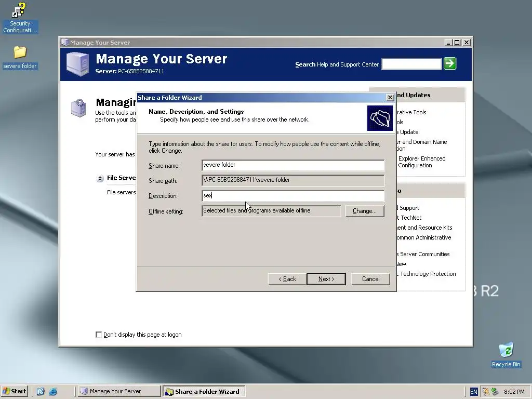Image resolution: width=532 pixels, height=399 pixels.
Task: Click the Offline setting value box
Action: point(271,211)
